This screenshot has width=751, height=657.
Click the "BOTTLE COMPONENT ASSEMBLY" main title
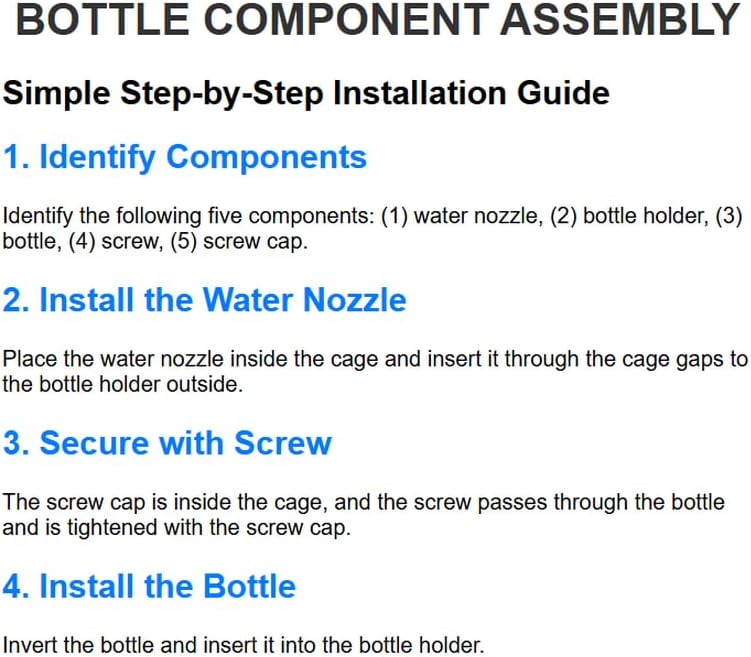[x=378, y=21]
